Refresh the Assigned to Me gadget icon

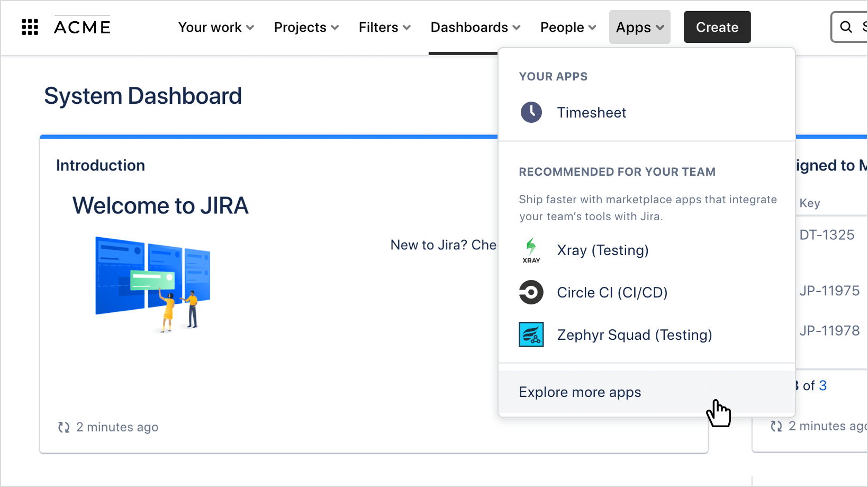776,426
